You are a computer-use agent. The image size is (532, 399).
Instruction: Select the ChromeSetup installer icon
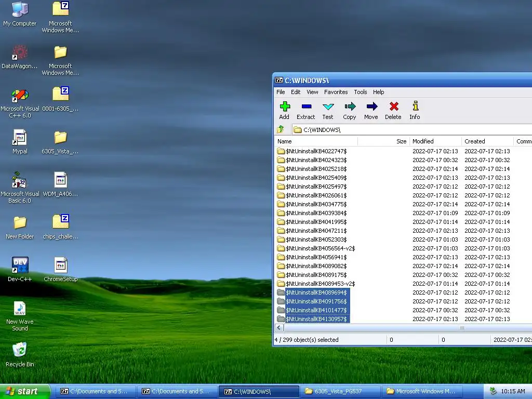pyautogui.click(x=60, y=270)
